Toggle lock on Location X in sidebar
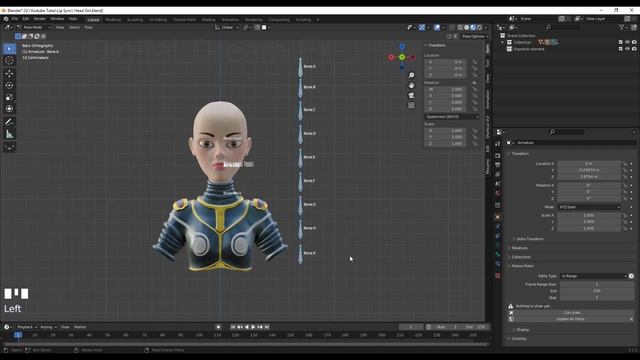 (x=475, y=62)
